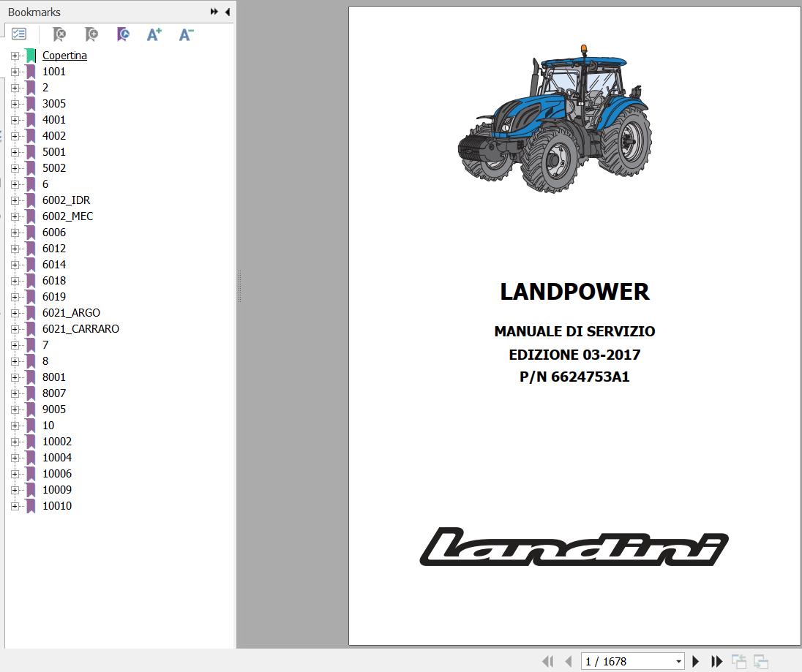The image size is (802, 672).
Task: Decrease bookmark text size with A- icon
Action: tap(186, 34)
